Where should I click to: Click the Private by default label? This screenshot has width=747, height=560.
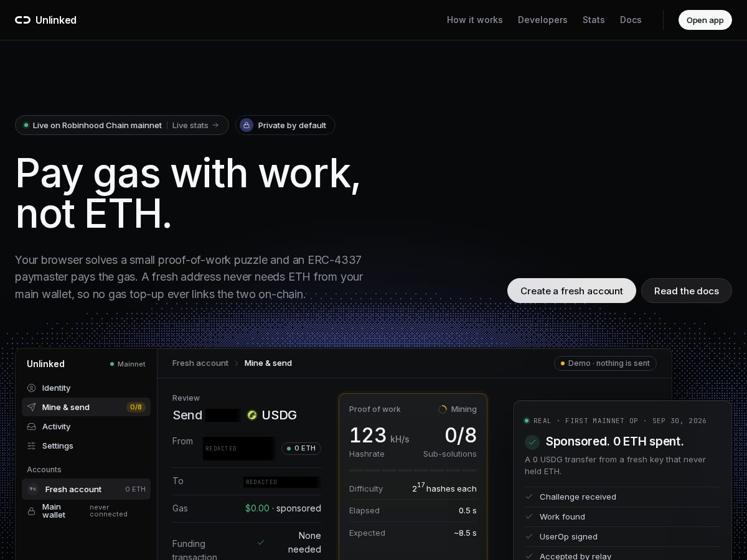click(x=292, y=125)
